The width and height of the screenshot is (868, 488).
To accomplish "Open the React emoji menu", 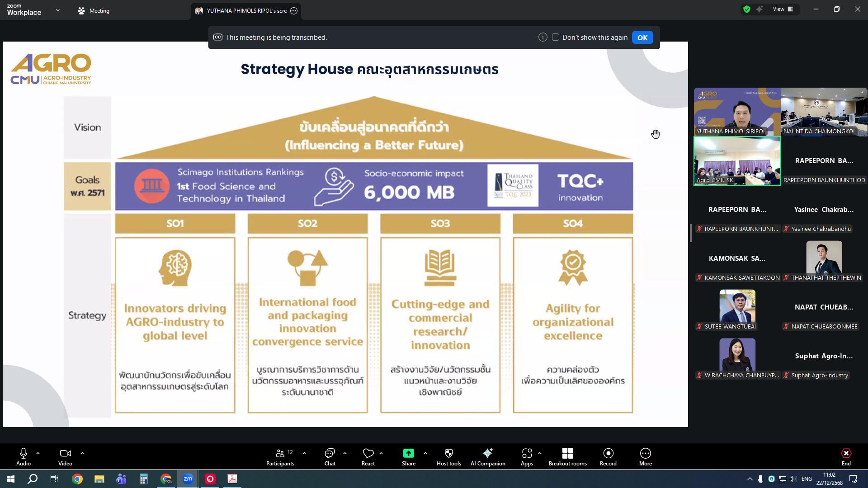I will tap(368, 456).
